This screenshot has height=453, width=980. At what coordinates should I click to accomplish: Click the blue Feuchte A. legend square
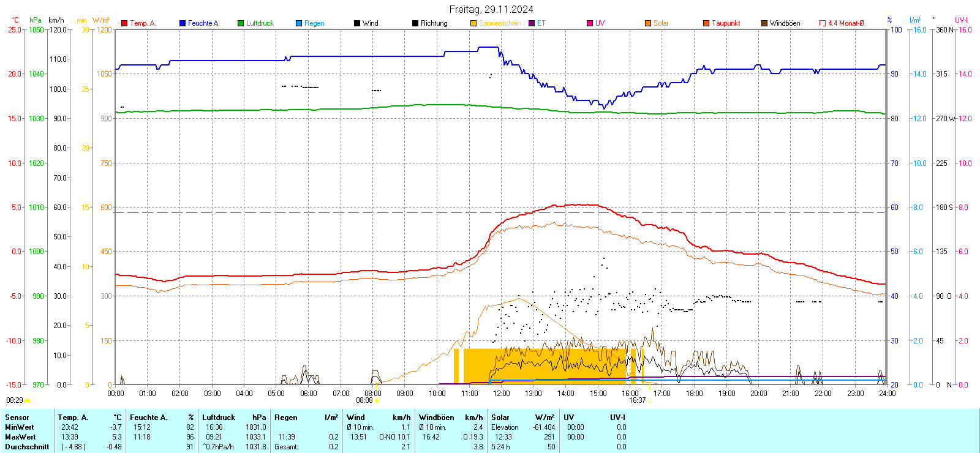[183, 23]
